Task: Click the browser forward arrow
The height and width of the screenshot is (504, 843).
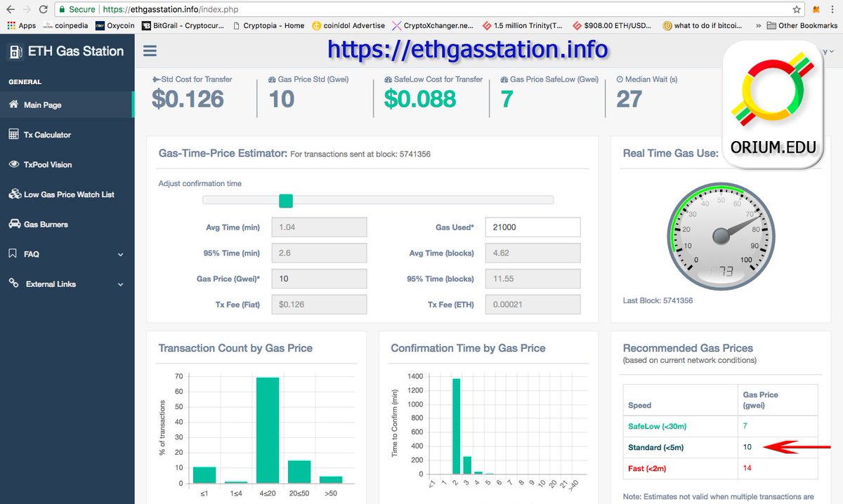Action: (25, 10)
